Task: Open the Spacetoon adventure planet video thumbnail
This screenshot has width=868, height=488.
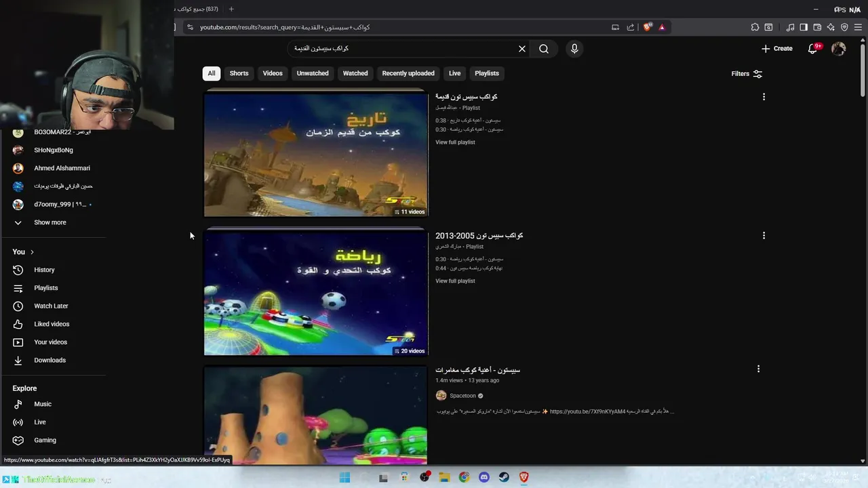Action: click(x=316, y=415)
